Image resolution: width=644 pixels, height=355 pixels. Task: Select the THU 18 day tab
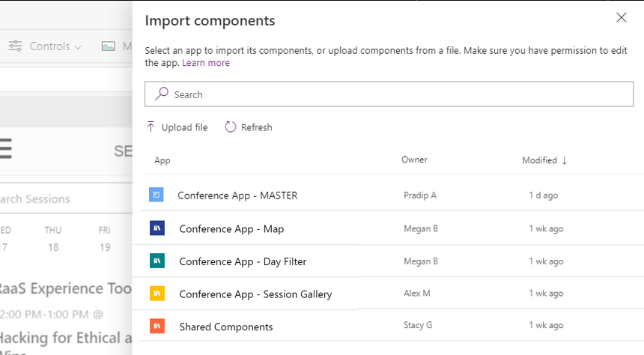click(52, 238)
